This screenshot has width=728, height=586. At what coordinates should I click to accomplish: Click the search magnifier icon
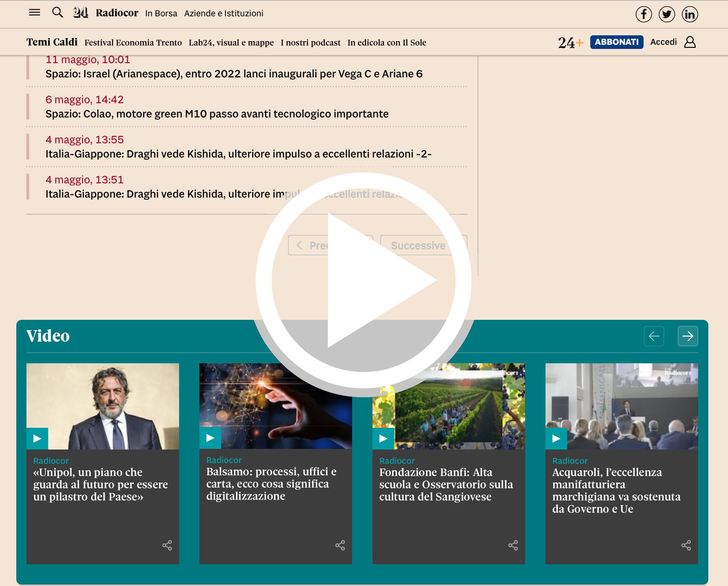point(58,13)
